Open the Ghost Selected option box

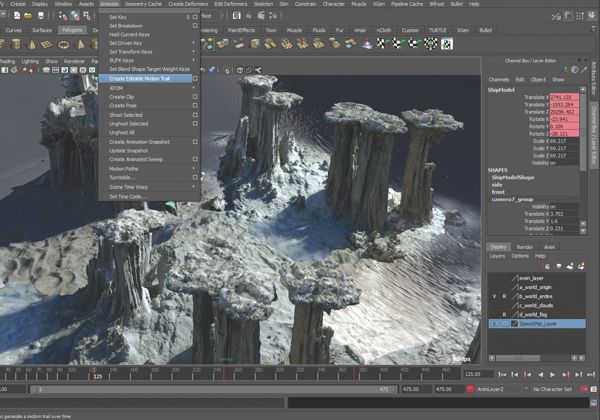pyautogui.click(x=195, y=115)
